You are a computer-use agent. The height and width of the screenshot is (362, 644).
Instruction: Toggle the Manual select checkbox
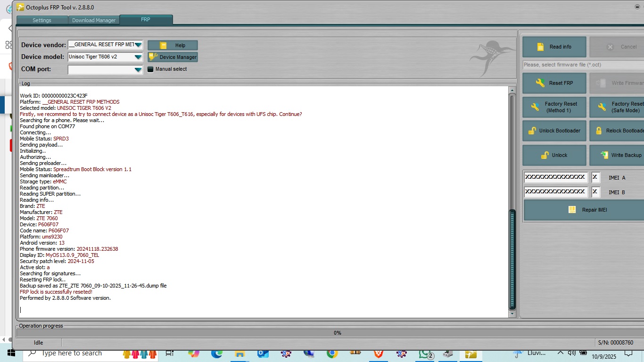coord(151,69)
